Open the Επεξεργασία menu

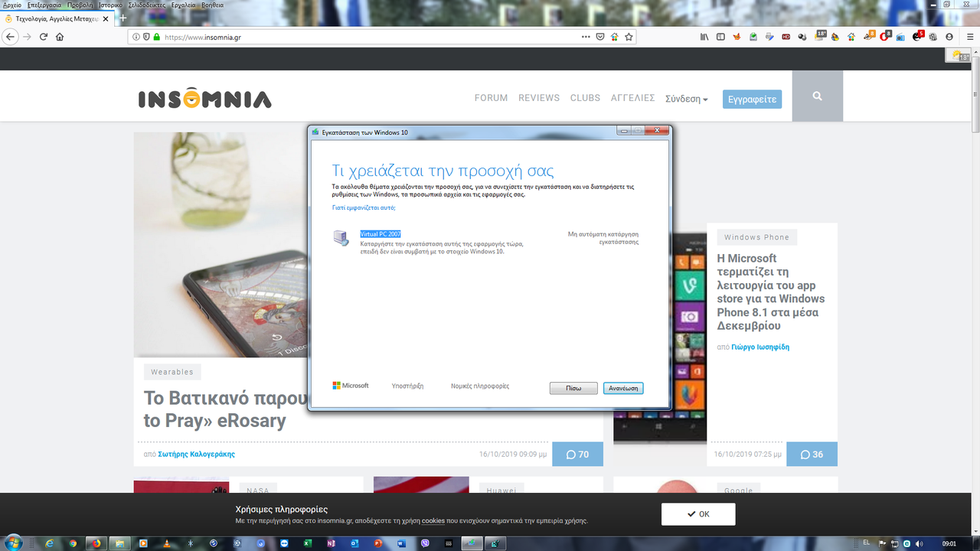[44, 5]
